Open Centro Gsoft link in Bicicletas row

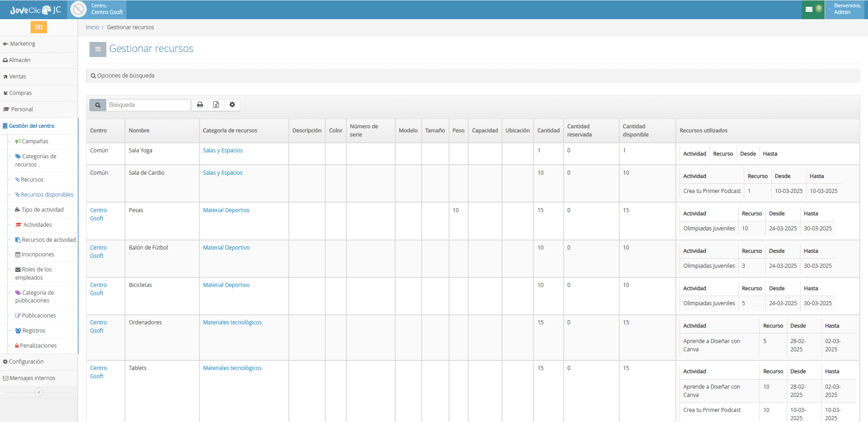point(99,289)
